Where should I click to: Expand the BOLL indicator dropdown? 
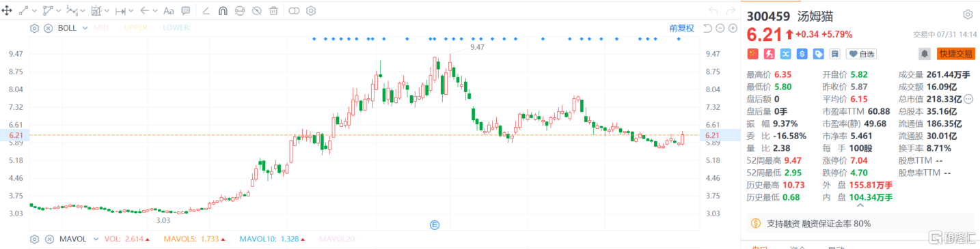point(85,28)
